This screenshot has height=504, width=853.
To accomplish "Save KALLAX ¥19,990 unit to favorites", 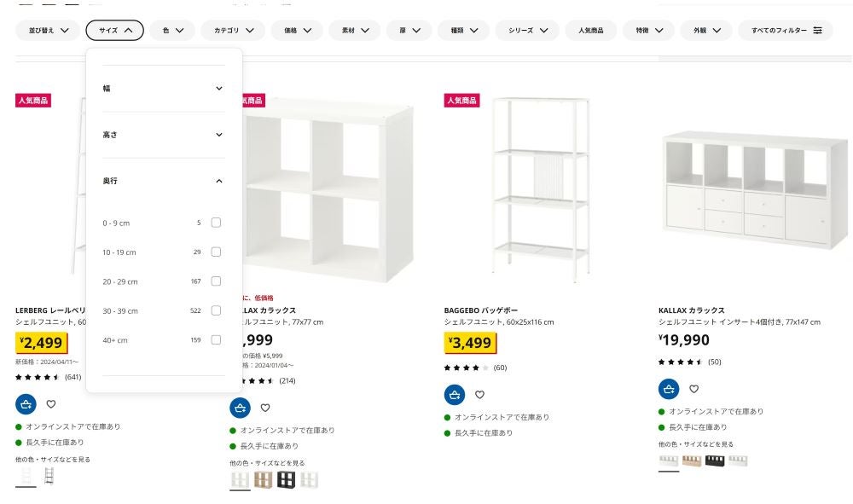I will point(693,389).
